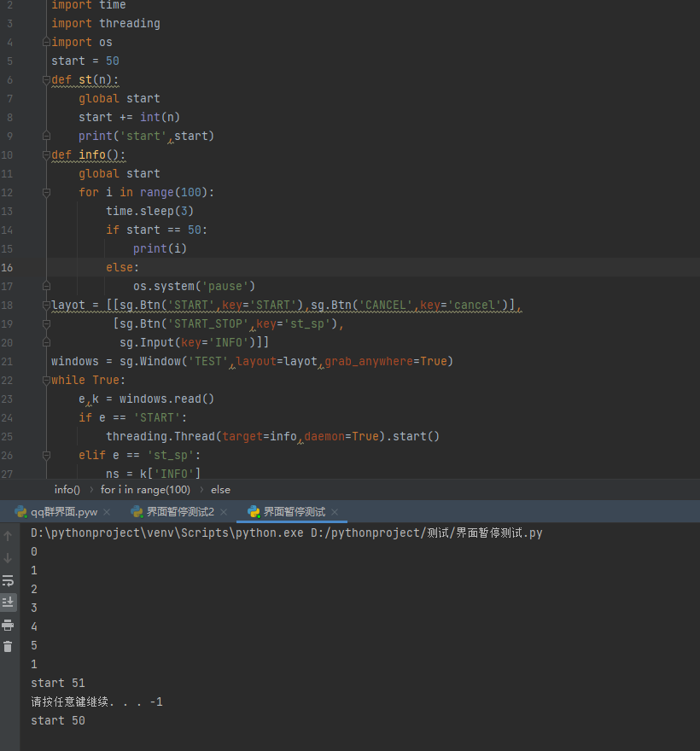Click the 'time.sleep(3)' statement
Viewport: 700px width, 751px height.
tap(150, 212)
